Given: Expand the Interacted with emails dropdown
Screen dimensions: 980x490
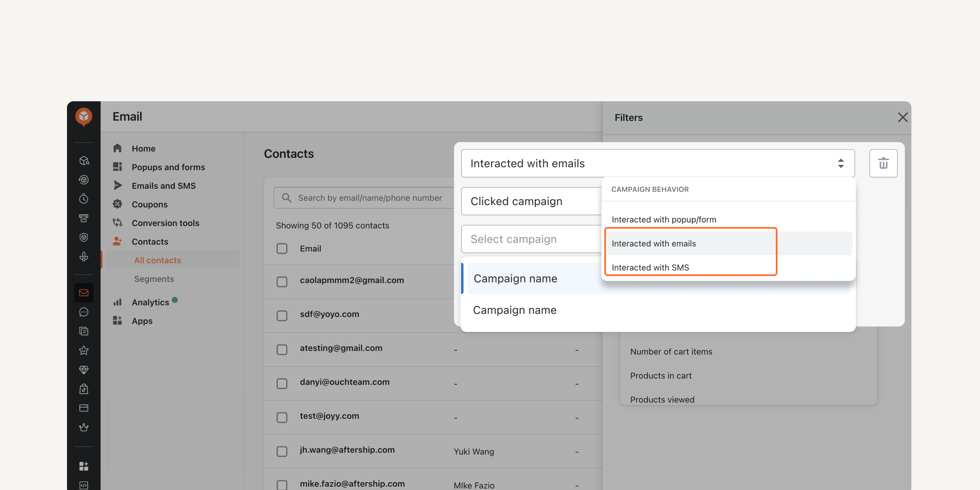Looking at the screenshot, I should pyautogui.click(x=658, y=163).
